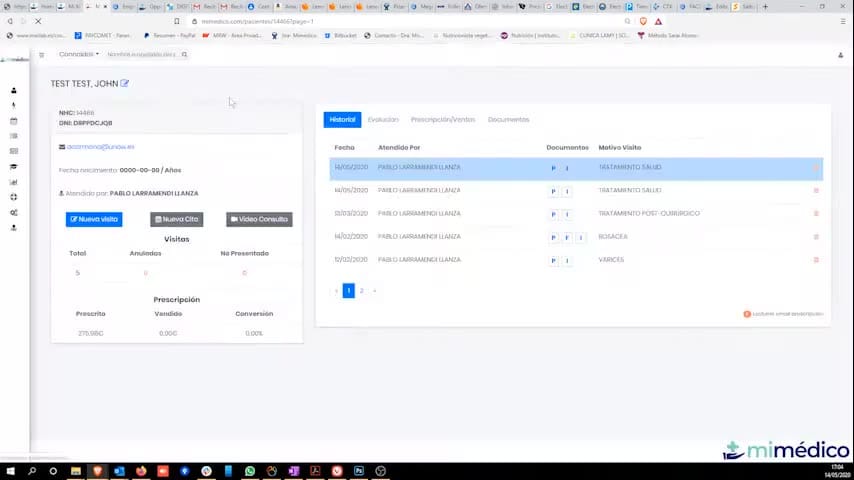The width and height of the screenshot is (854, 480).
Task: Click the edit pencil icon beside TEST TEST, JOHN
Action: pyautogui.click(x=125, y=83)
